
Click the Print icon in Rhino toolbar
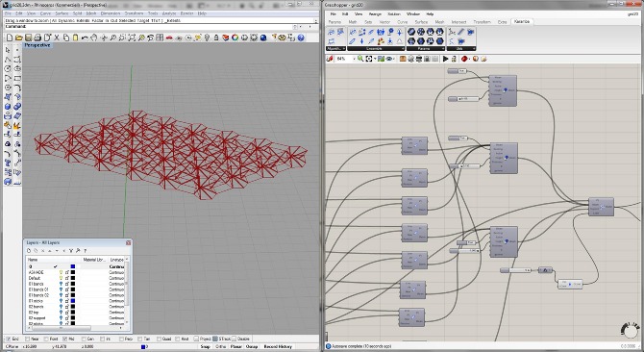pyautogui.click(x=37, y=38)
